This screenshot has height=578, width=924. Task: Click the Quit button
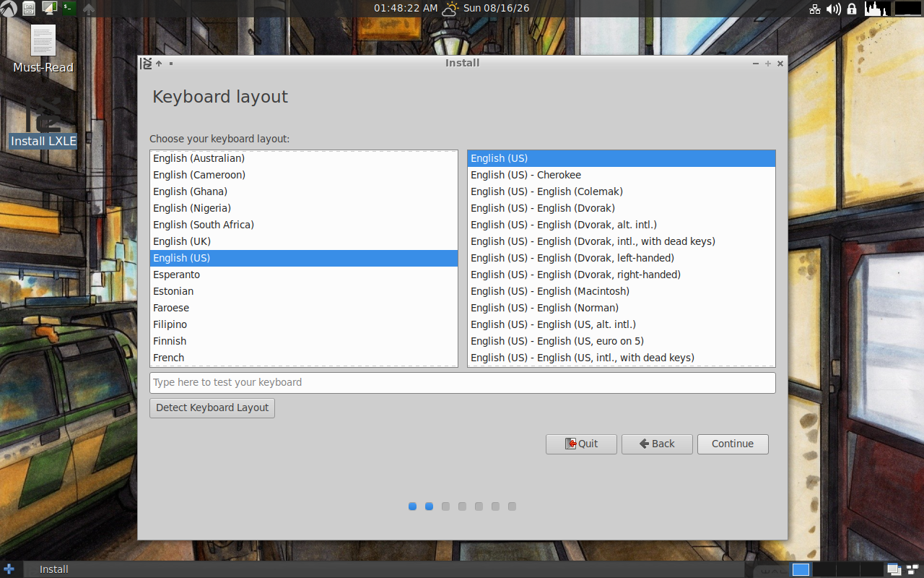pos(581,444)
